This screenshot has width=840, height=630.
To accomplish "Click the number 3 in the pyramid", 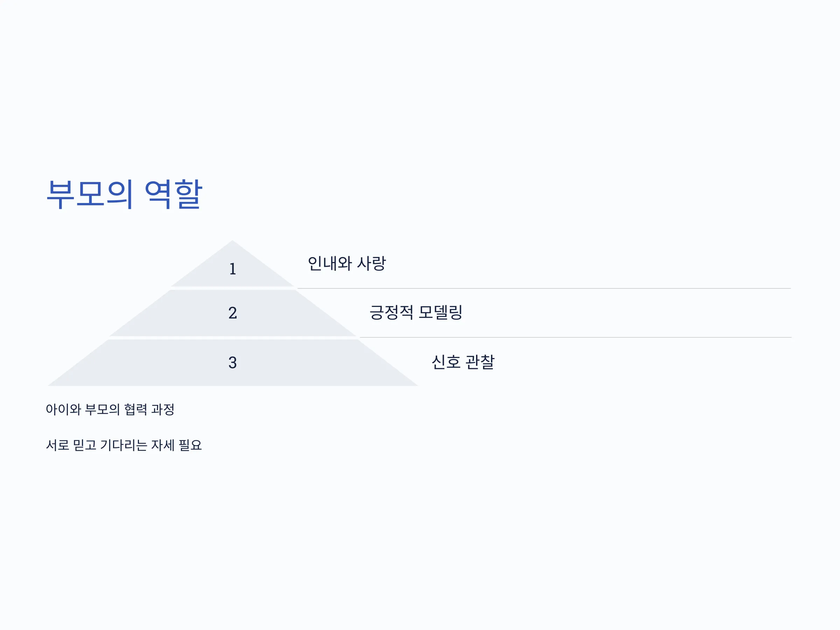I will tap(233, 363).
